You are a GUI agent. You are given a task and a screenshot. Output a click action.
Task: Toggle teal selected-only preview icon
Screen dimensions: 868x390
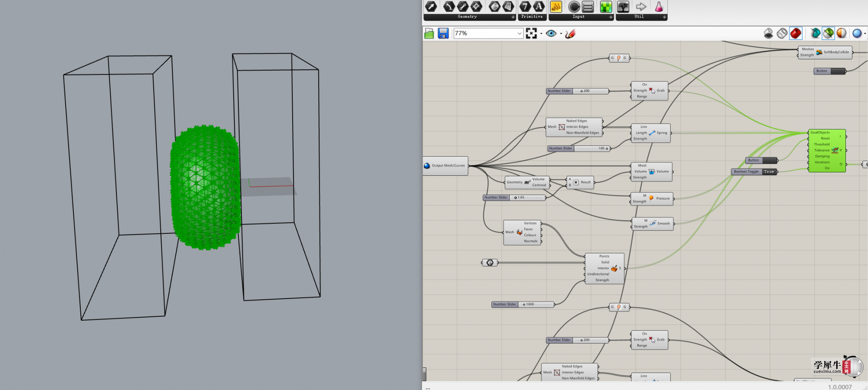tap(815, 33)
